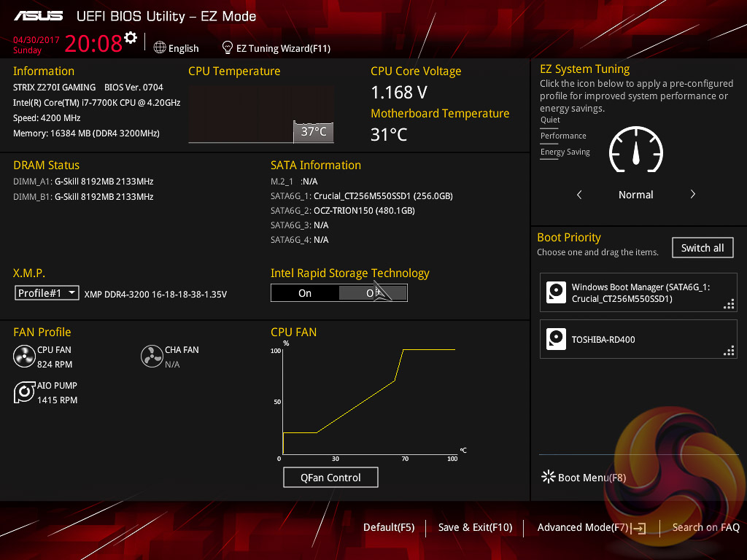Load defaults with Default(F5)

(x=389, y=527)
